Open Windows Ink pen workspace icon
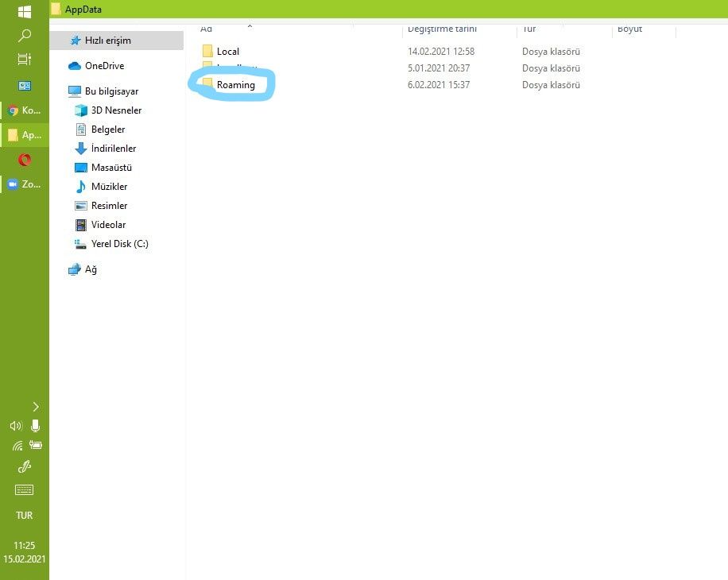The height and width of the screenshot is (580, 728). point(24,466)
